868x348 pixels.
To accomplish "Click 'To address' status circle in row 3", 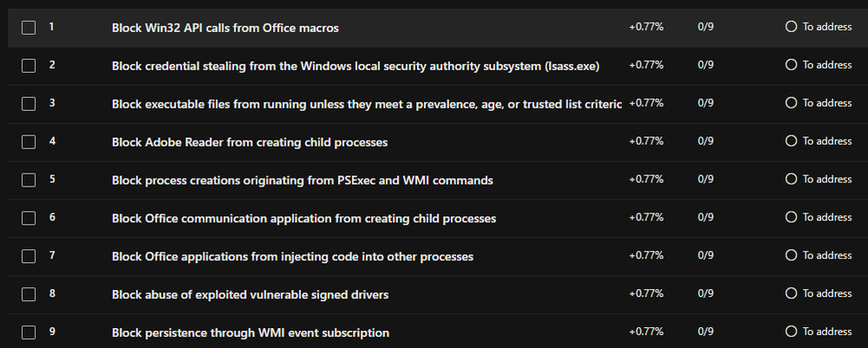I will click(x=791, y=103).
